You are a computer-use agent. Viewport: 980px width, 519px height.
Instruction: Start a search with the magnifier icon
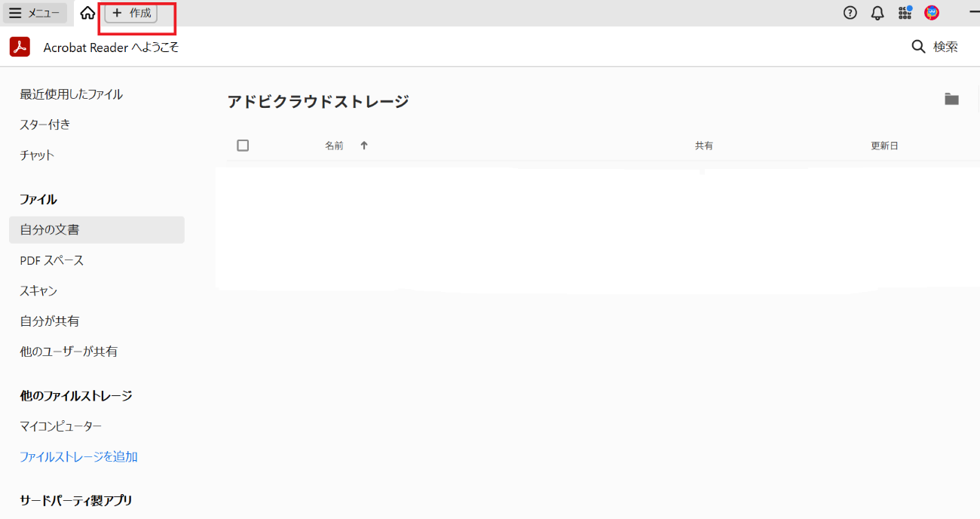(x=918, y=46)
